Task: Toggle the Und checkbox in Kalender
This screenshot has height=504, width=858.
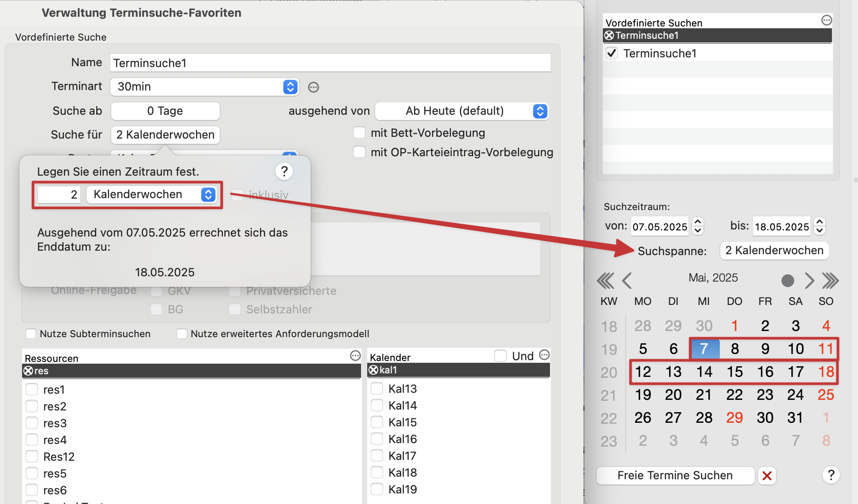Action: tap(500, 356)
